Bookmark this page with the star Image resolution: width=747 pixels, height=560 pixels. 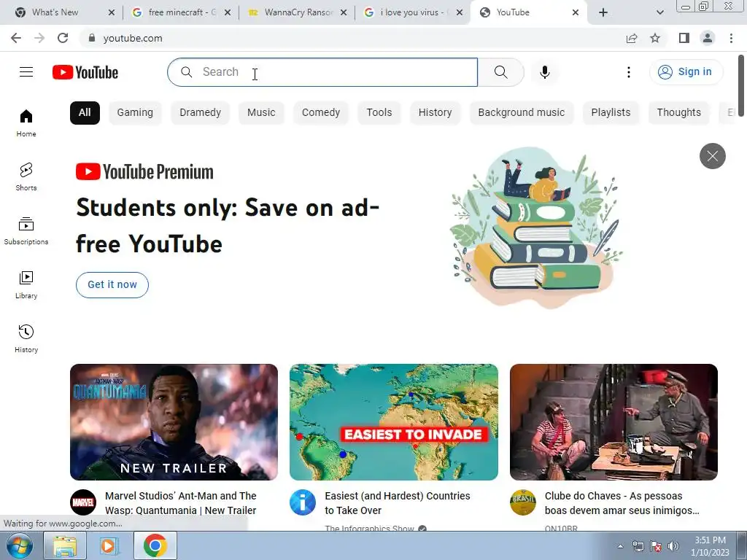[655, 38]
